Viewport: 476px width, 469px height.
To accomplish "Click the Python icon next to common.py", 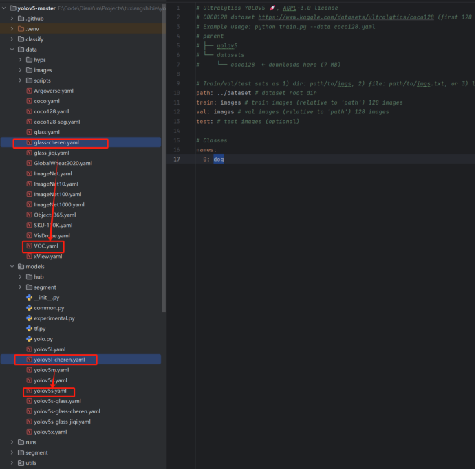I will (x=29, y=308).
